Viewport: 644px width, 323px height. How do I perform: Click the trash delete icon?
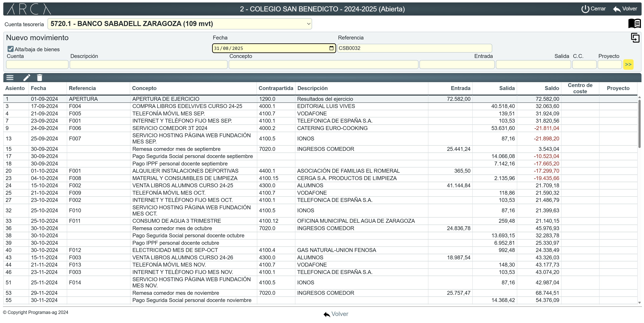tap(39, 77)
